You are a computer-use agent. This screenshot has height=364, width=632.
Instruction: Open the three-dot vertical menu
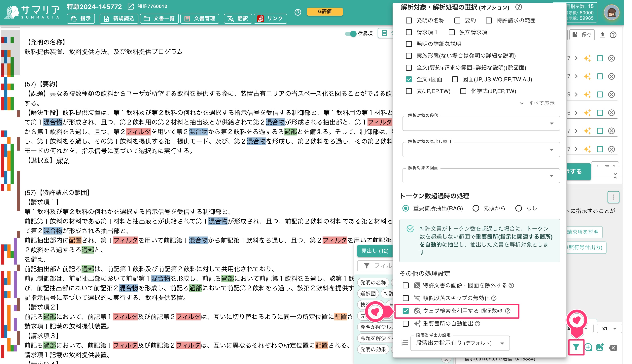[613, 197]
